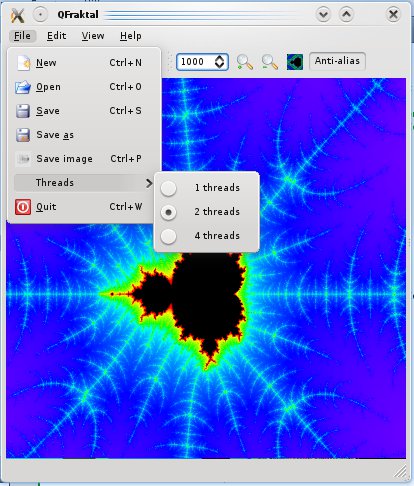This screenshot has height=486, width=414.
Task: Select the 2 threads radio option
Action: coord(168,212)
